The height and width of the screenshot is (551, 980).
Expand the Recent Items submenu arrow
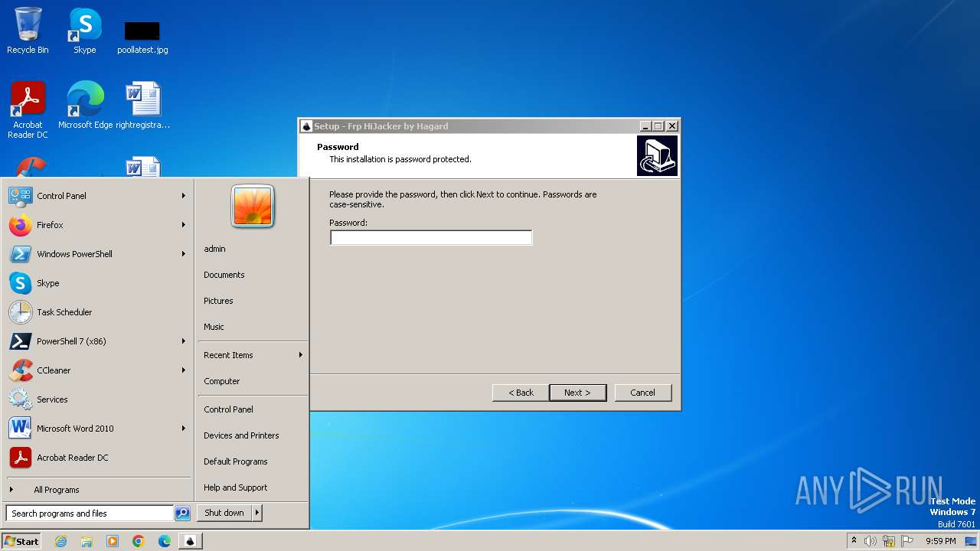click(x=301, y=355)
